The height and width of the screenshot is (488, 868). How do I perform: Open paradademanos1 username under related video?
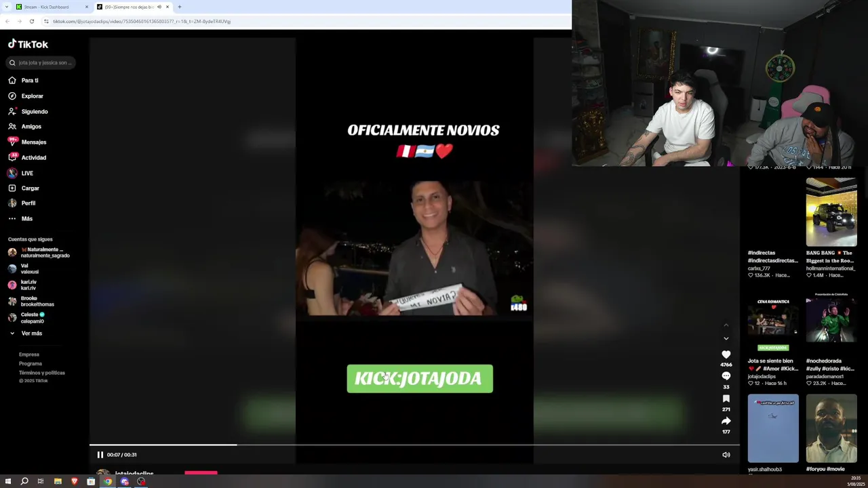coord(825,376)
